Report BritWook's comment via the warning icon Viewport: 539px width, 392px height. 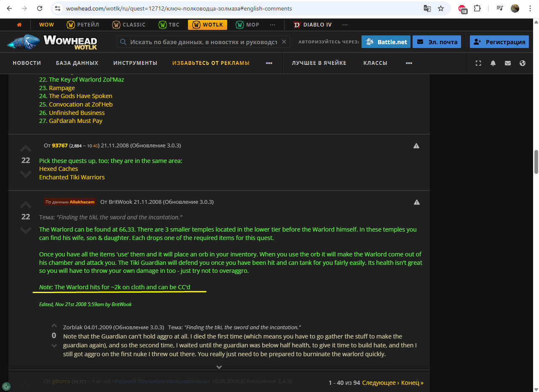416,202
